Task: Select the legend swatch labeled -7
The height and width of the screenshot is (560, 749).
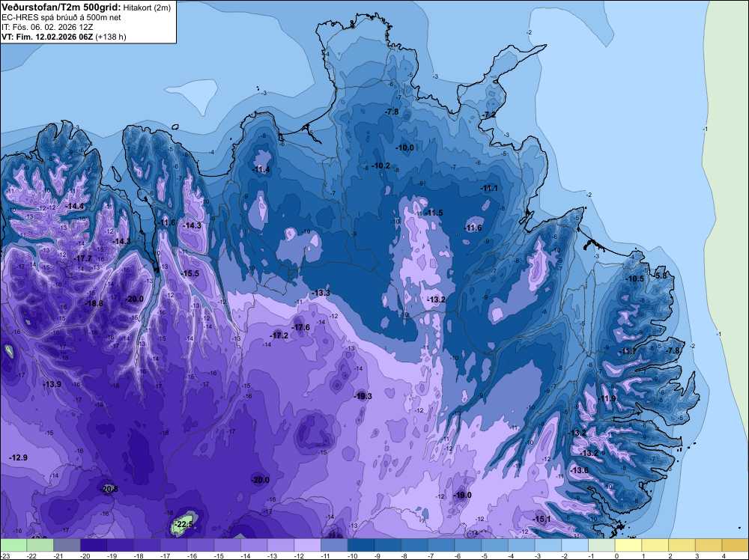Action: pyautogui.click(x=441, y=545)
